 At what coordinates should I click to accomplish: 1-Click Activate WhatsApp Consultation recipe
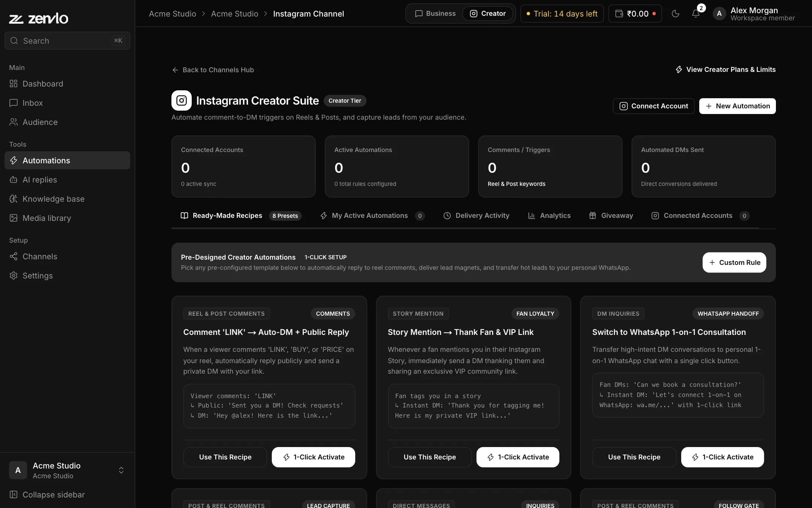[723, 457]
